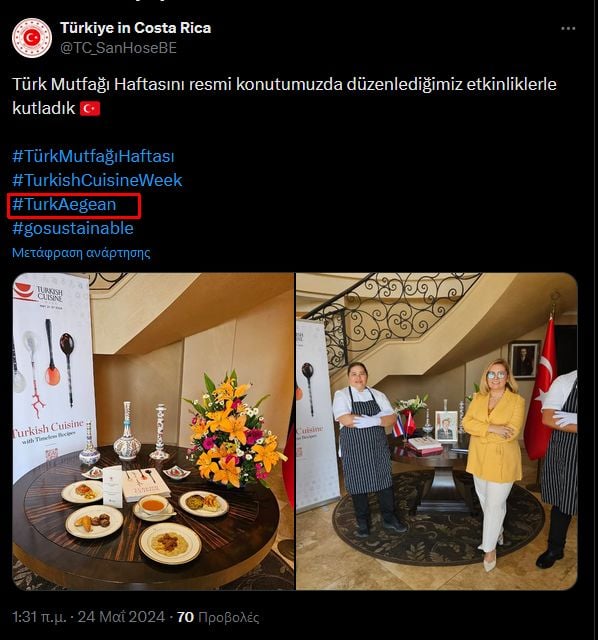
Task: Open the @TC_SanHoseBE handle link
Action: tap(118, 48)
